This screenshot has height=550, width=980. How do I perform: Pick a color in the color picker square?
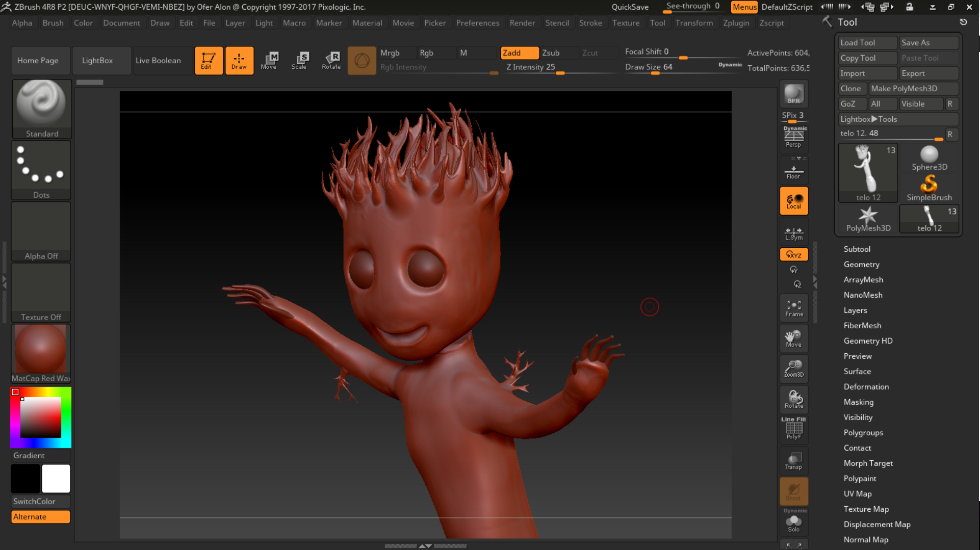tap(41, 417)
